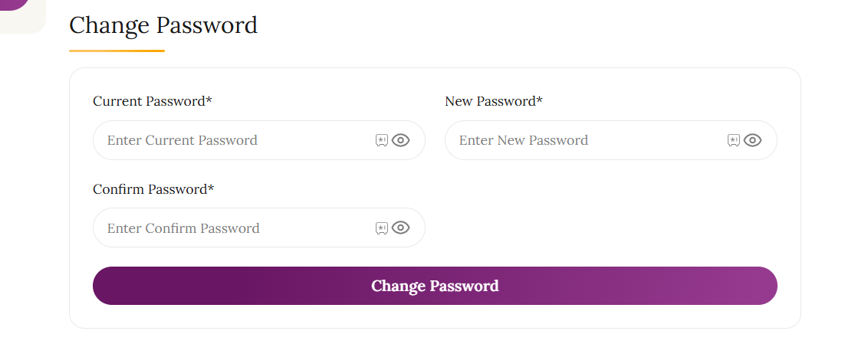
Task: Click the password manager icon in Confirm Password
Action: click(x=381, y=228)
